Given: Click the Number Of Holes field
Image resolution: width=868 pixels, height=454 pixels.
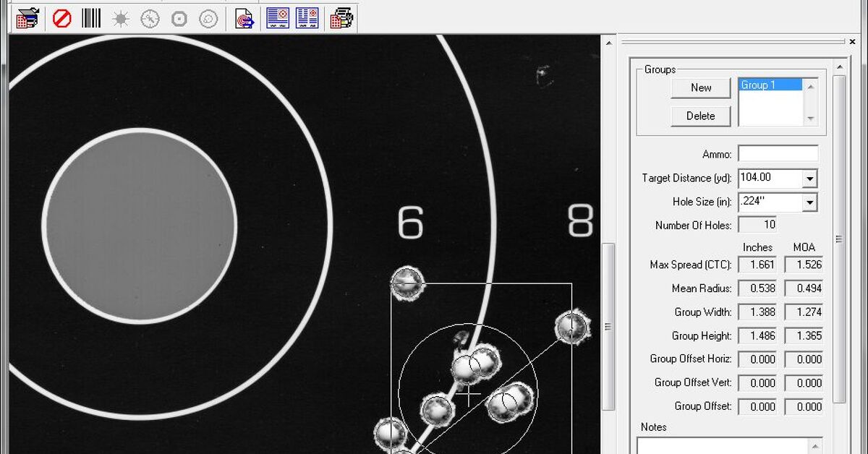Looking at the screenshot, I should point(757,225).
